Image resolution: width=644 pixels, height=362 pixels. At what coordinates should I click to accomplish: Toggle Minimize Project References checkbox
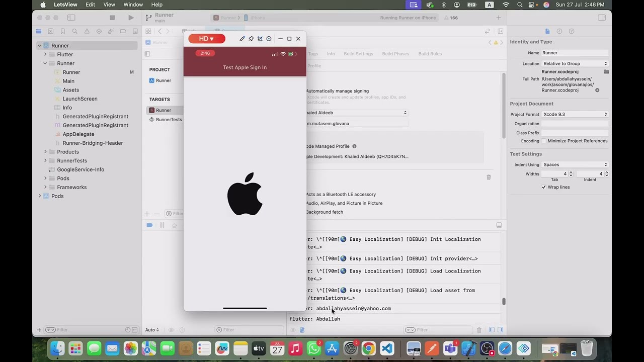click(544, 141)
